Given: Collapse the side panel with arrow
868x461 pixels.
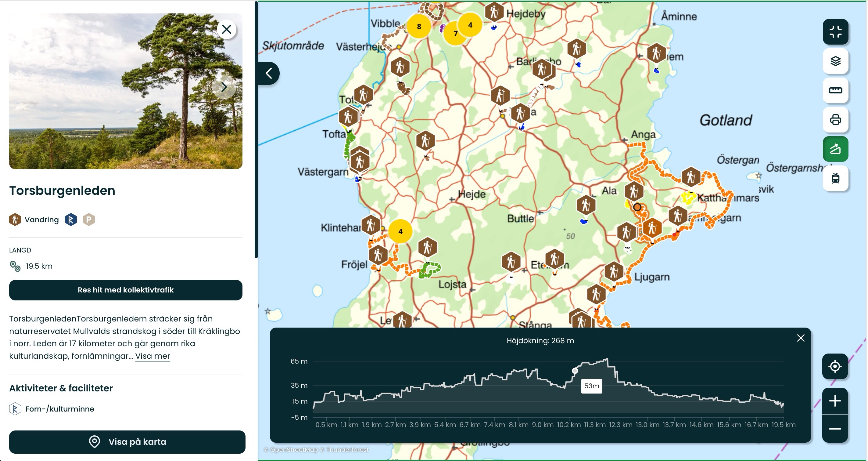Looking at the screenshot, I should point(269,73).
